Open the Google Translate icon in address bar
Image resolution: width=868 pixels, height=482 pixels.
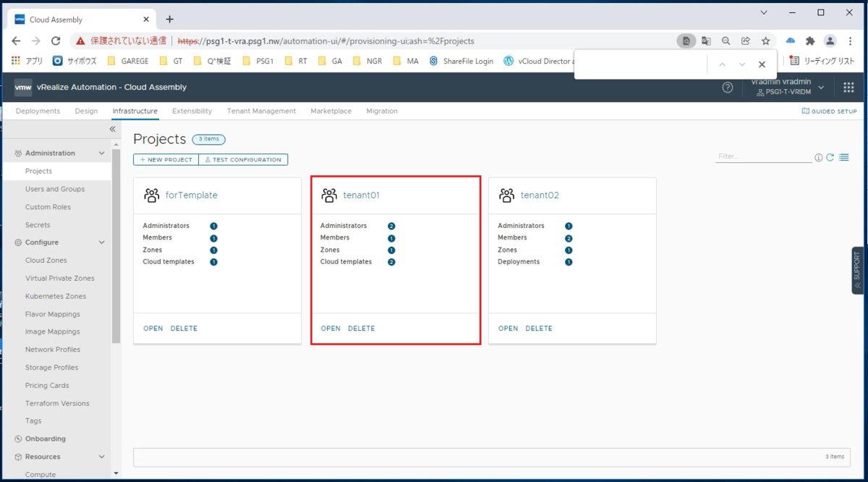[706, 41]
